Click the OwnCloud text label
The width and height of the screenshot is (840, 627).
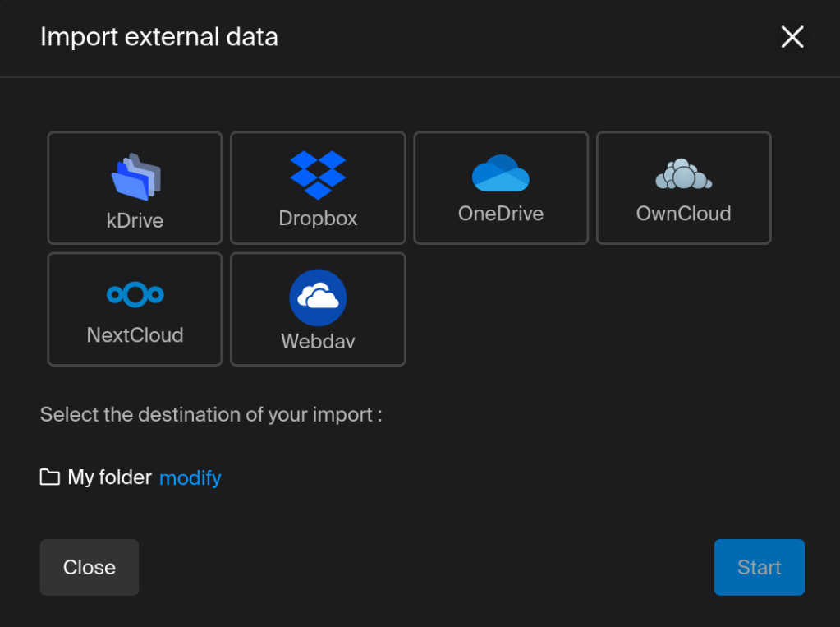(x=683, y=214)
